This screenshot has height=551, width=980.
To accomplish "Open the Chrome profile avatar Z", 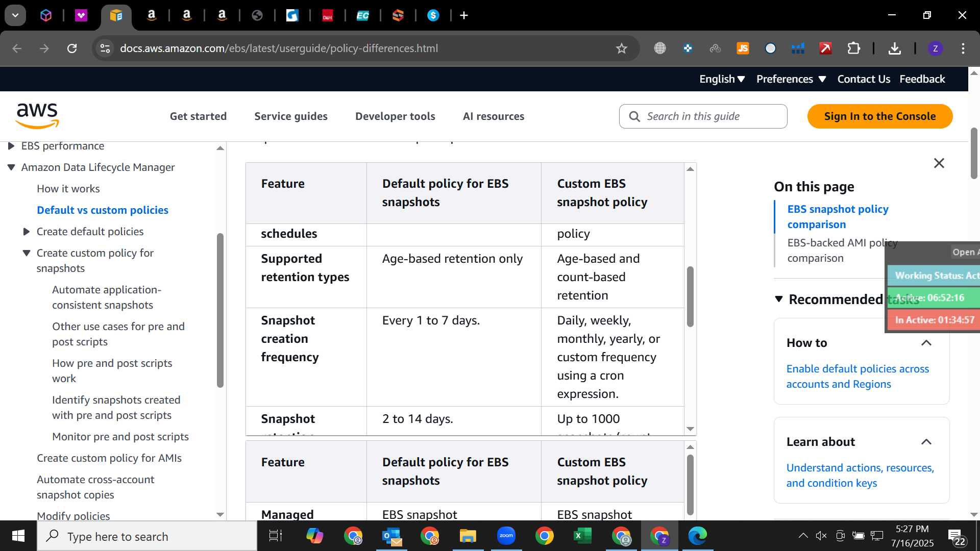I will (x=935, y=48).
